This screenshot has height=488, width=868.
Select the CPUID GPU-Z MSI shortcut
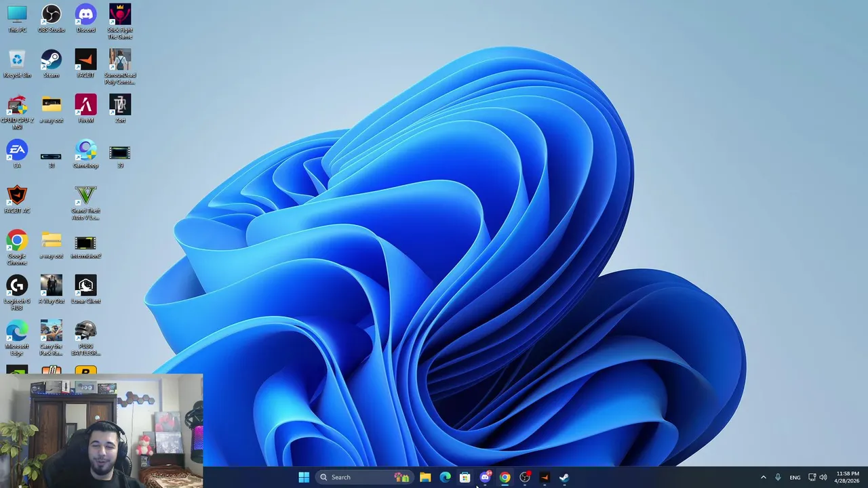[x=17, y=113]
